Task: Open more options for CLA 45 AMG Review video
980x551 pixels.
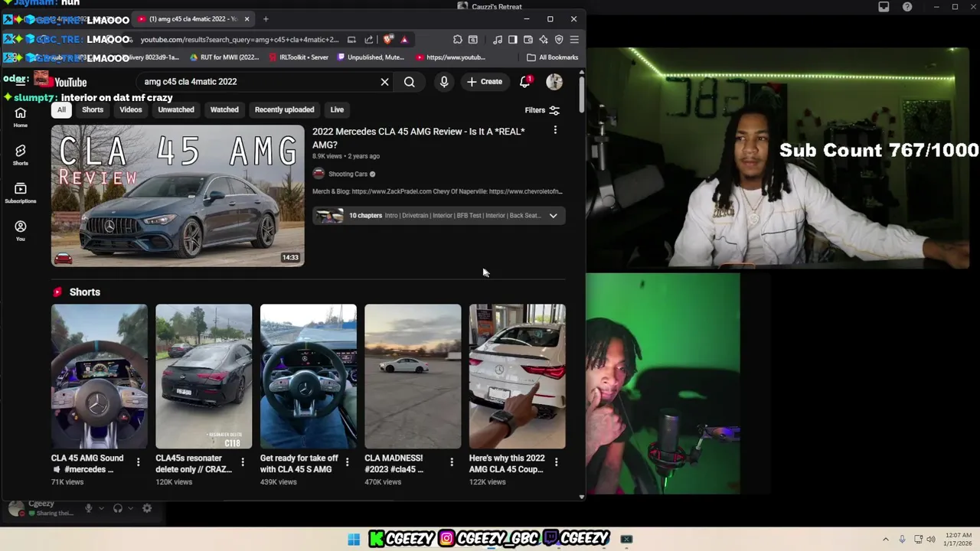Action: (x=555, y=131)
